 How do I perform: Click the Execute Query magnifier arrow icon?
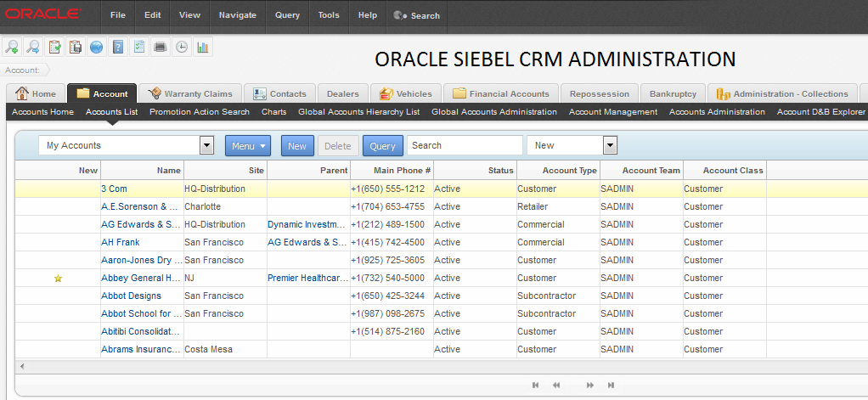coord(32,47)
